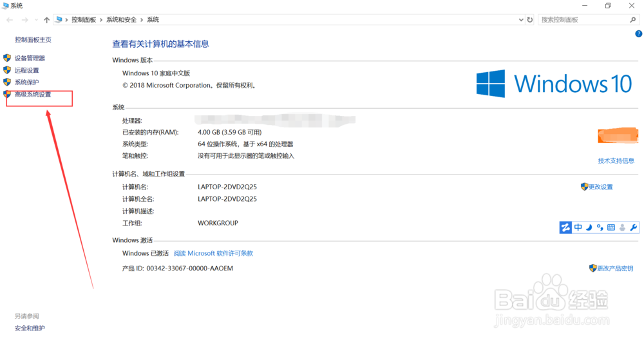The width and height of the screenshot is (644, 342).
Task: Select 系统和安全 in the breadcrumb path
Action: point(121,20)
